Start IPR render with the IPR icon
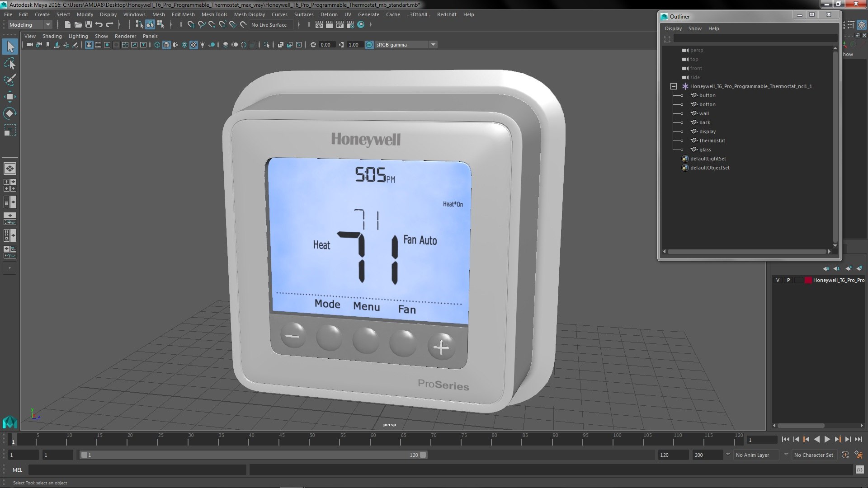Image resolution: width=868 pixels, height=488 pixels. [340, 25]
